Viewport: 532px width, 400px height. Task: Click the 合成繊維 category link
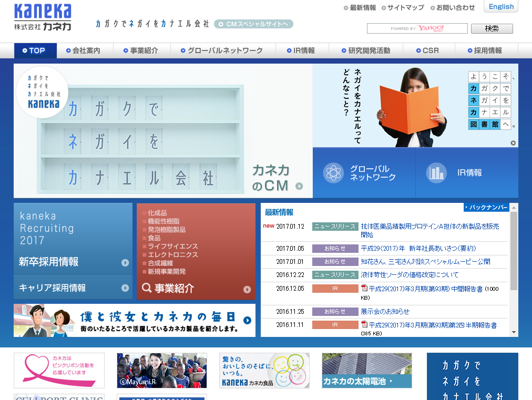click(160, 263)
